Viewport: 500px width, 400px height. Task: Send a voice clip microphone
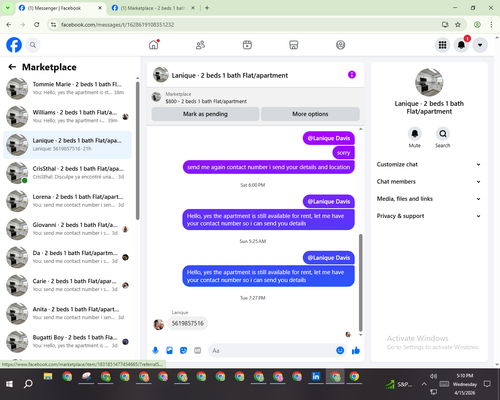pos(155,350)
